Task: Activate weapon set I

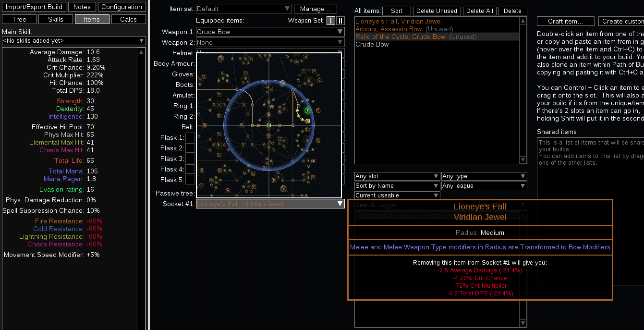Action: (331, 20)
